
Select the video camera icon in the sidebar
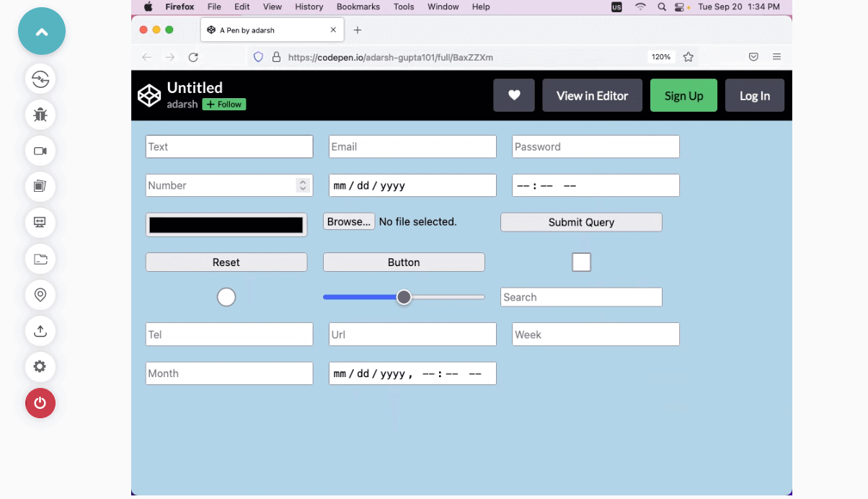tap(40, 151)
